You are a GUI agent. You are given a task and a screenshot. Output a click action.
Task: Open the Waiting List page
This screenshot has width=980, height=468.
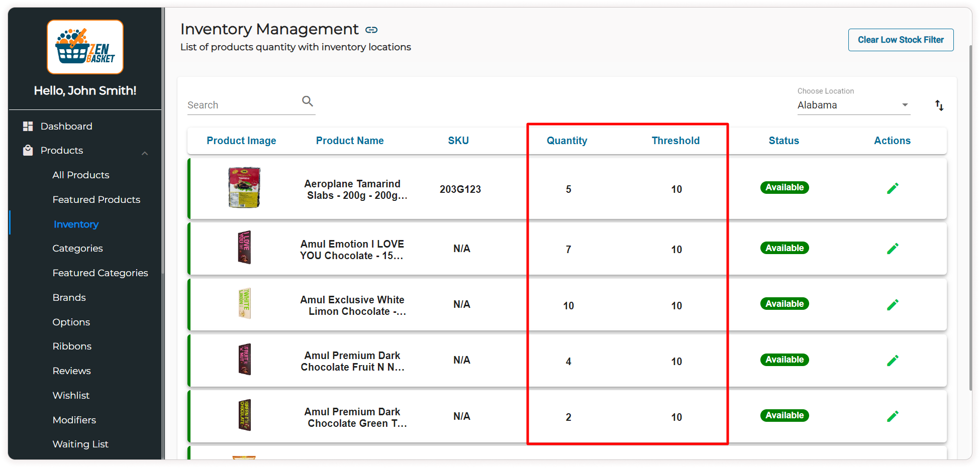click(x=80, y=444)
